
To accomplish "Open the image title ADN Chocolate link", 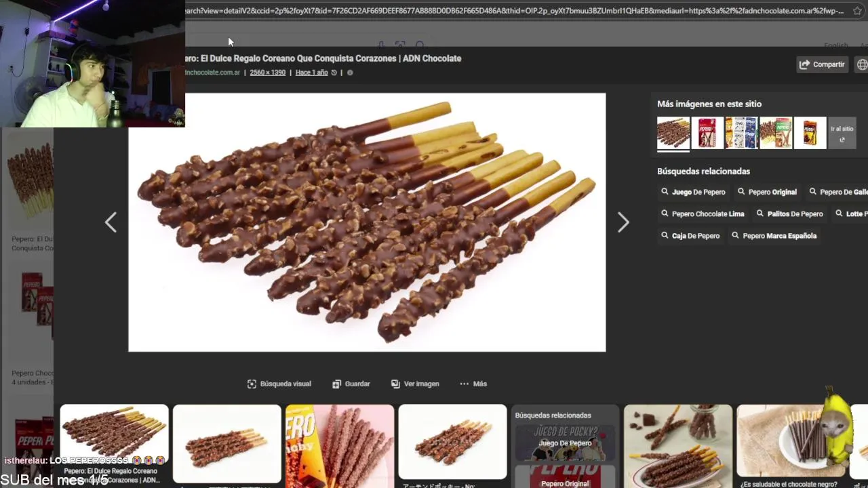I will 323,58.
